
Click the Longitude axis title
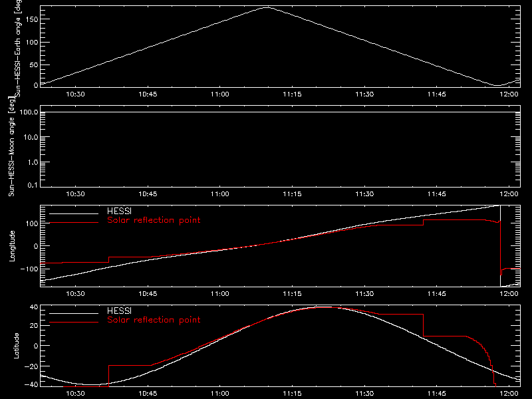pos(12,246)
